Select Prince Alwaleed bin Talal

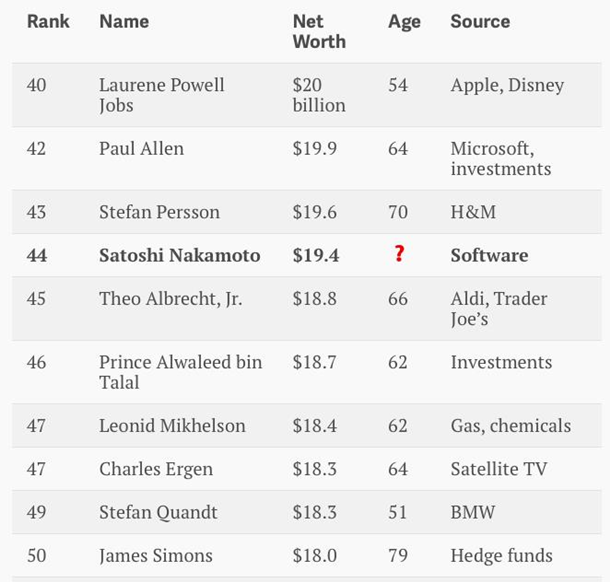180,372
